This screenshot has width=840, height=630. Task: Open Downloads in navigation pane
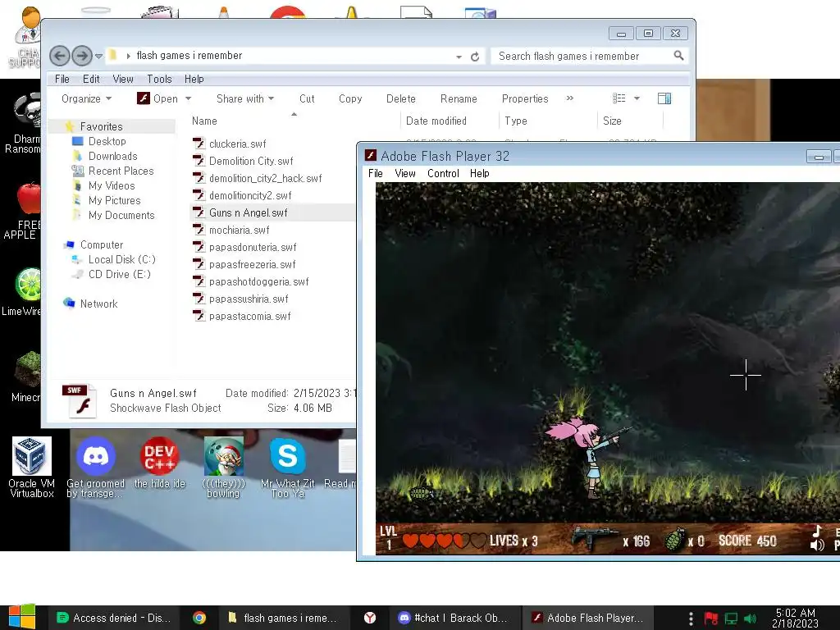[112, 156]
